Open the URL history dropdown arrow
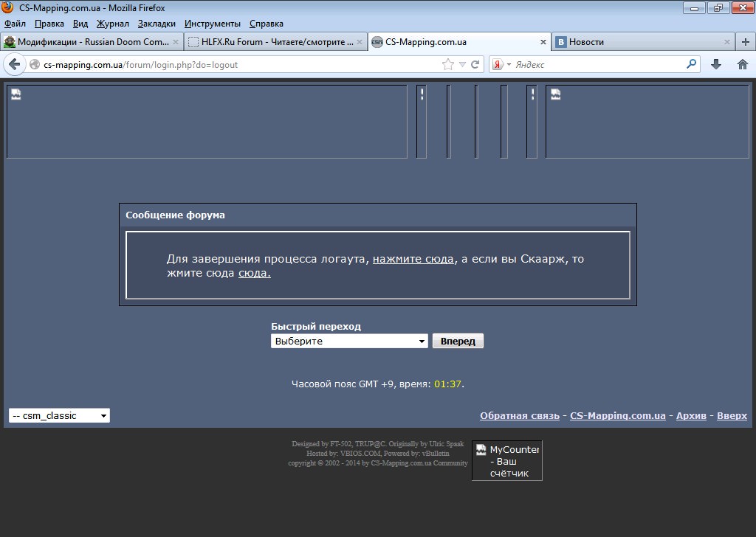This screenshot has width=756, height=537. [x=462, y=64]
